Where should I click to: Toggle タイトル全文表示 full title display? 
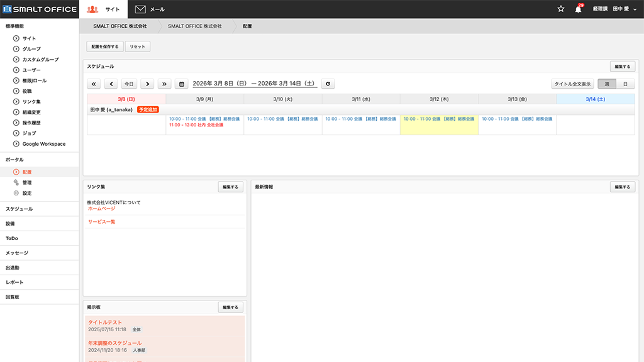point(572,84)
